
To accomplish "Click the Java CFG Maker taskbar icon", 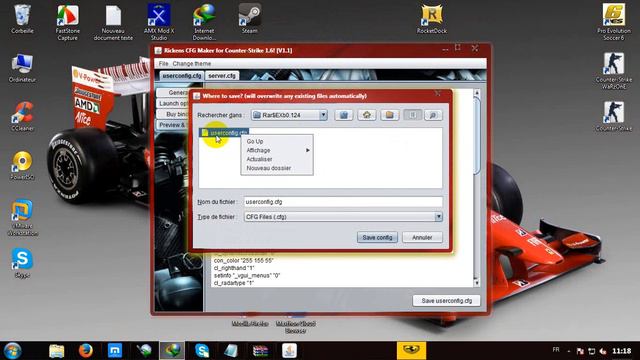I will click(x=289, y=351).
